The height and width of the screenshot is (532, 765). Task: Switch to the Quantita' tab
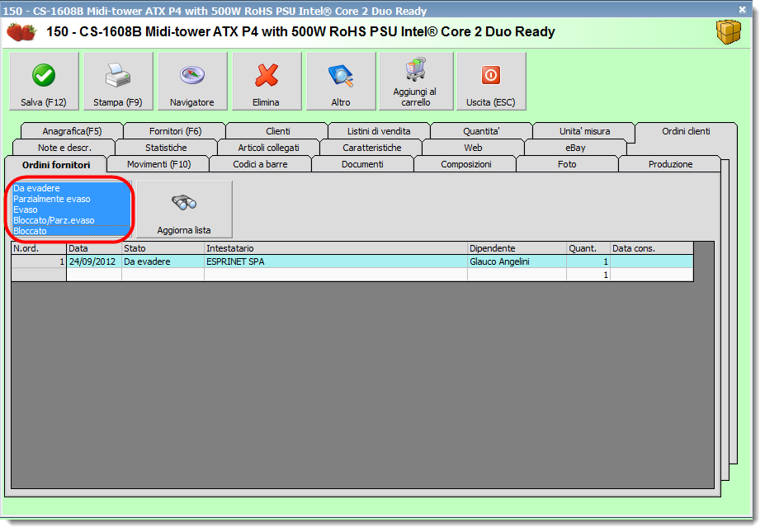coord(482,131)
